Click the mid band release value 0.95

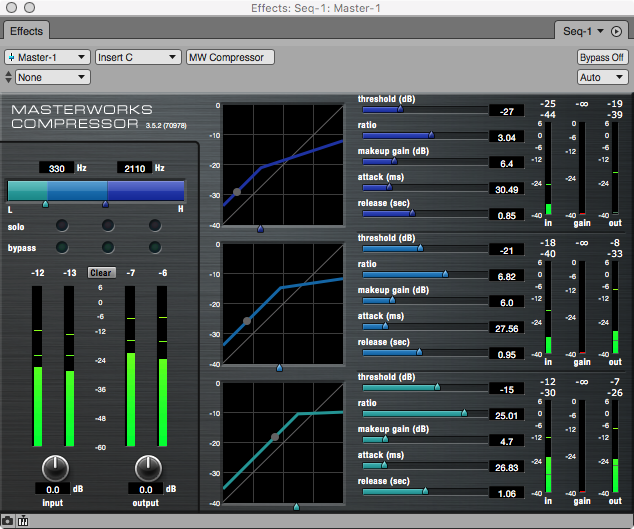click(x=506, y=355)
